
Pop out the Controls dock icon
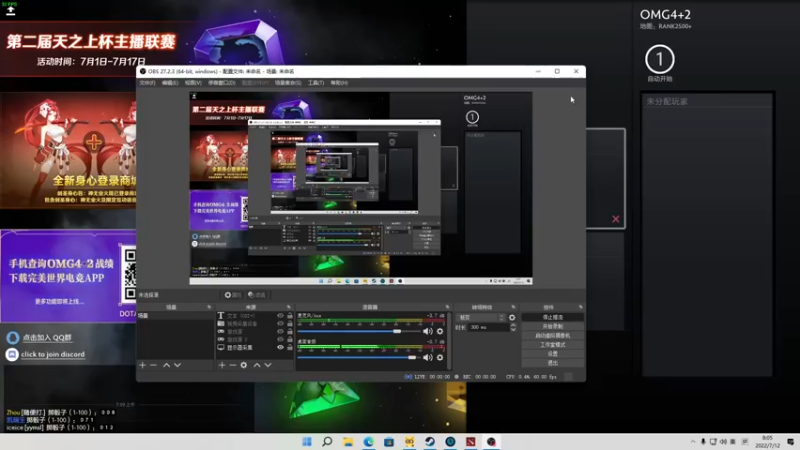coord(580,307)
